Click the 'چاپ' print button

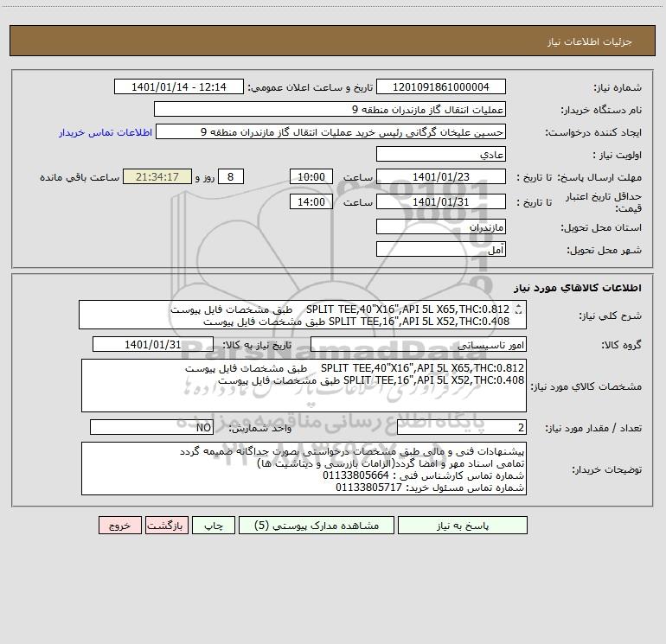[x=214, y=526]
